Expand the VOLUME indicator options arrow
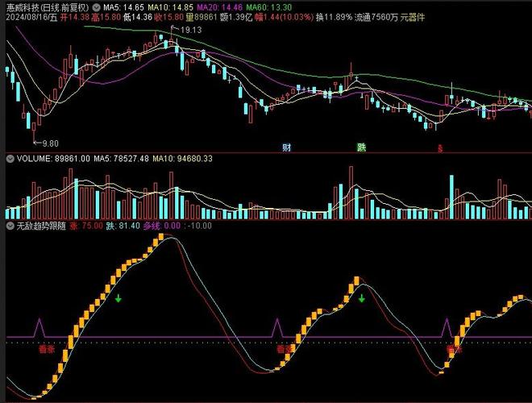 pos(10,159)
